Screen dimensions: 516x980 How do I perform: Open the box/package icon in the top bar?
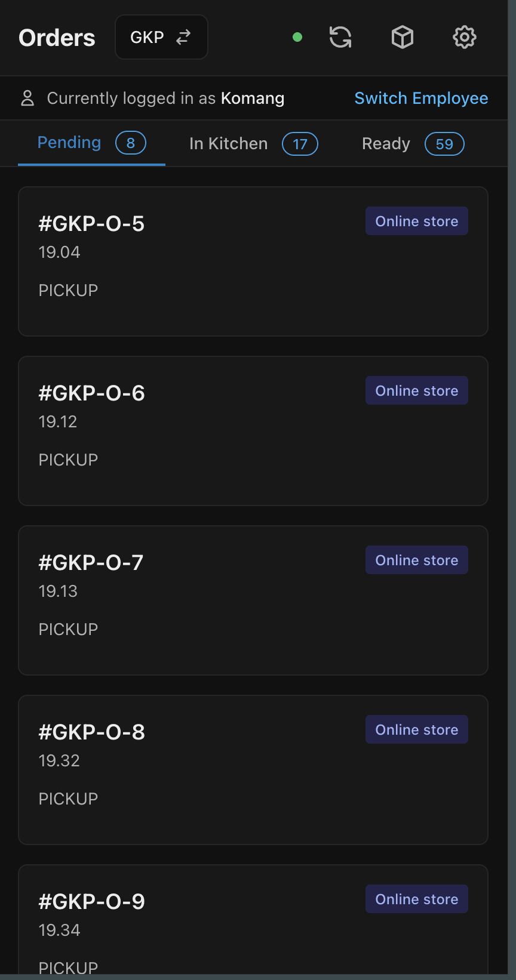pyautogui.click(x=402, y=36)
